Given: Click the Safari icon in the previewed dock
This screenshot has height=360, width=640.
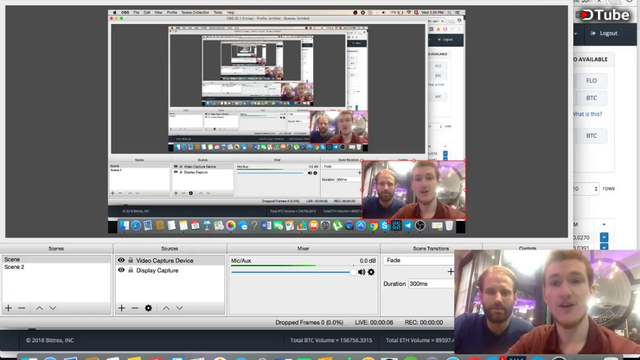Looking at the screenshot, I should (x=136, y=225).
